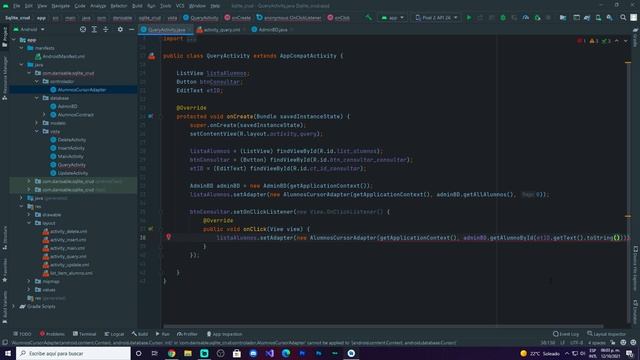The width and height of the screenshot is (640, 360).
Task: Open the Layout Inspector
Action: (606, 334)
